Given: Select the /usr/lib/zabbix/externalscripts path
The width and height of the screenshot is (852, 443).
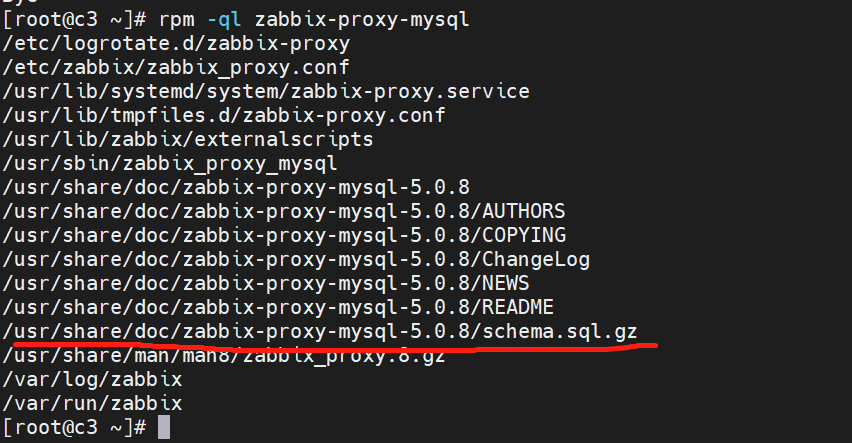Looking at the screenshot, I should coord(188,139).
